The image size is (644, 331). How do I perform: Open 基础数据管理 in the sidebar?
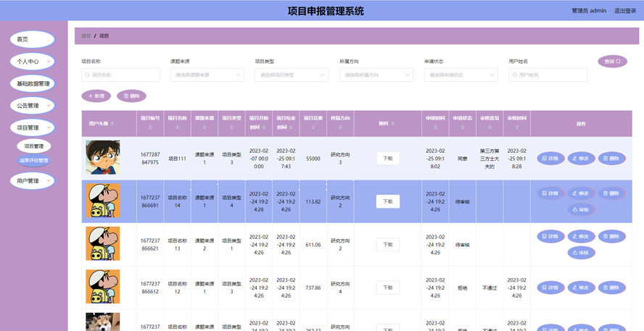tap(33, 84)
